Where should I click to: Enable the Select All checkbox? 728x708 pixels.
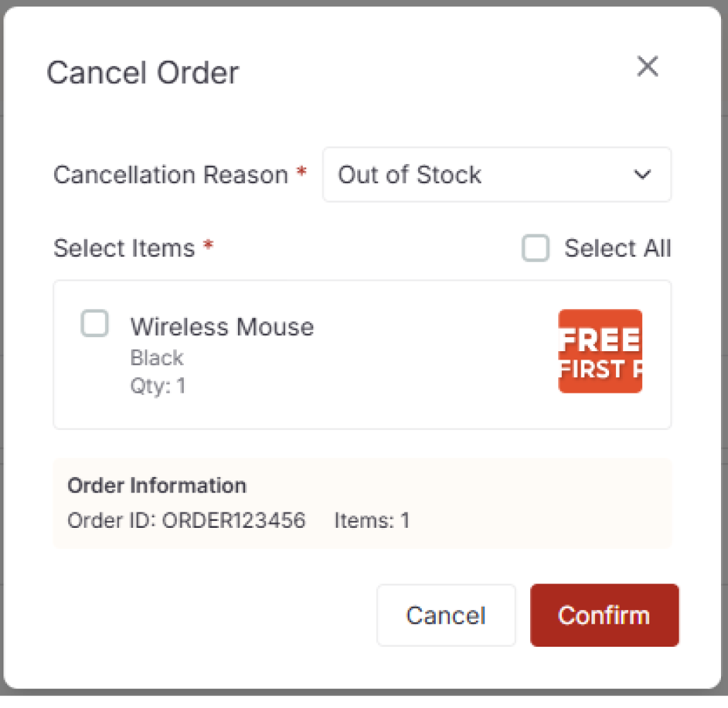(x=536, y=248)
